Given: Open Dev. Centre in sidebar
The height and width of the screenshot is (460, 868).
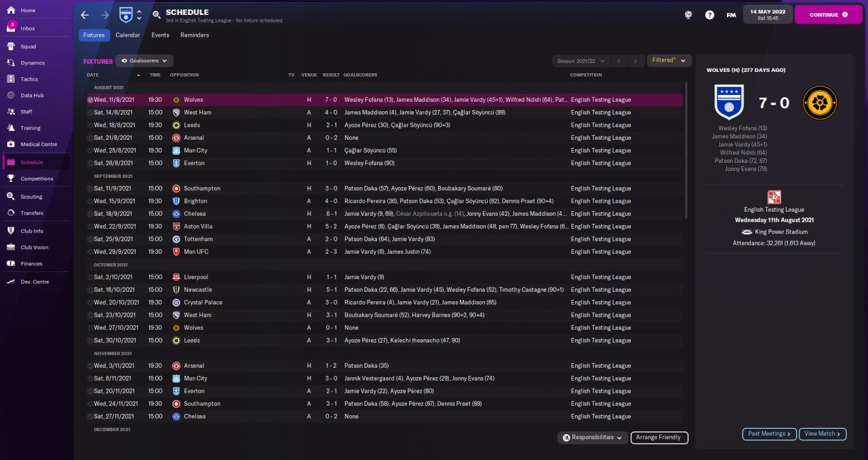Looking at the screenshot, I should click(35, 282).
